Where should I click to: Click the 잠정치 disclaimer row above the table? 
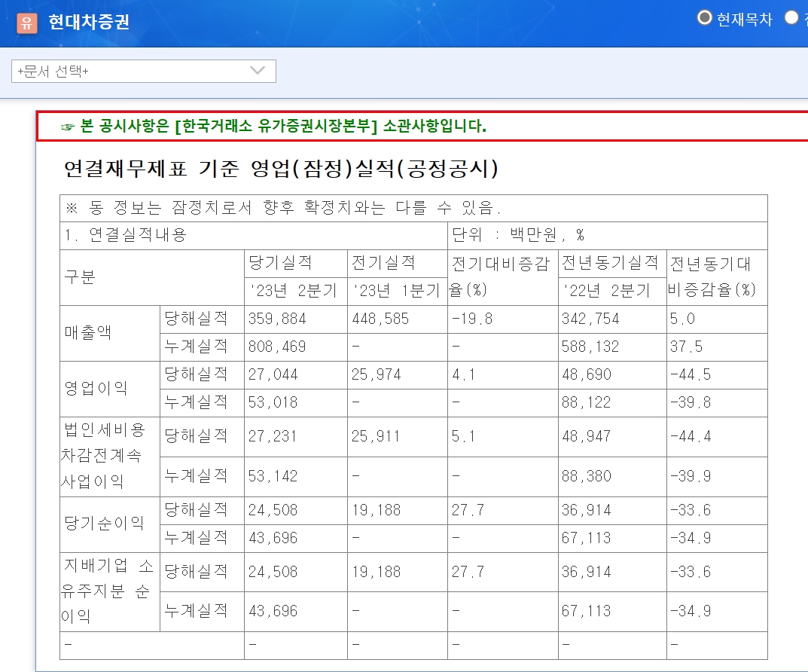pyautogui.click(x=226, y=208)
